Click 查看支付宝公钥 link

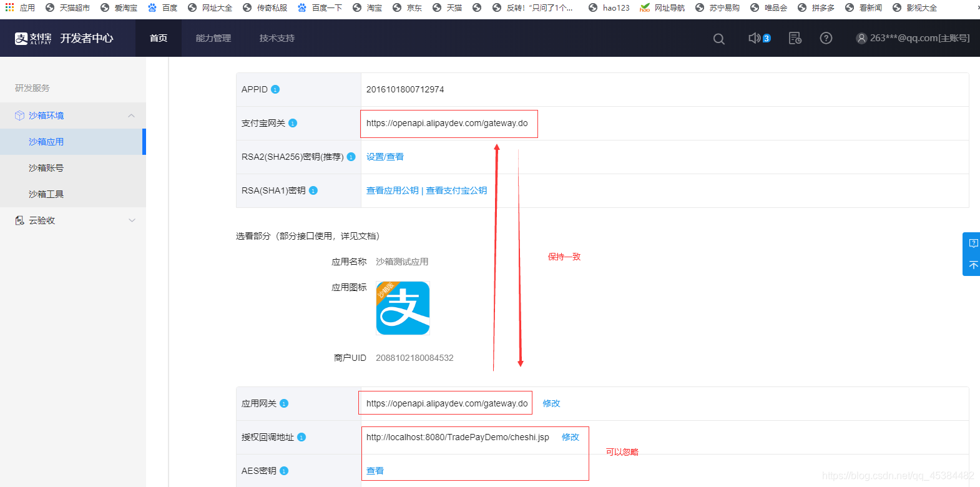[x=456, y=190]
